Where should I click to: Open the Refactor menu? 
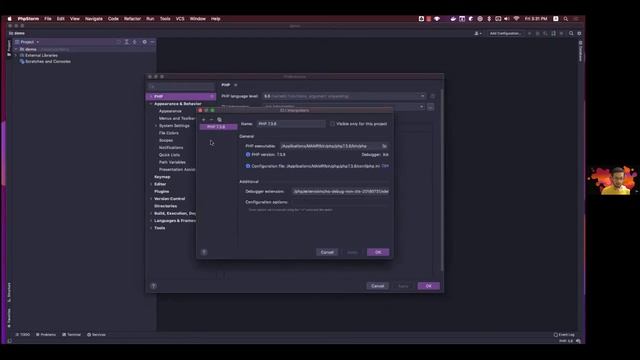tap(132, 19)
